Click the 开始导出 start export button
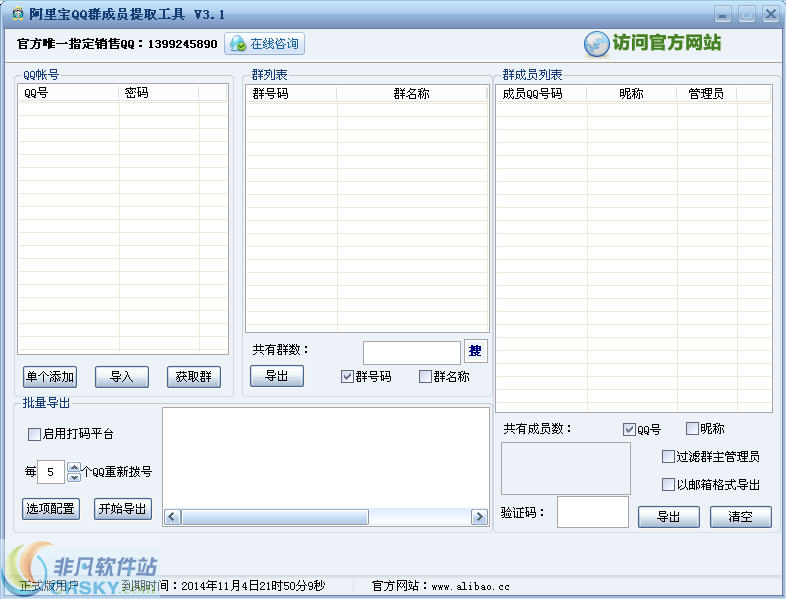This screenshot has width=786, height=599. (x=122, y=509)
